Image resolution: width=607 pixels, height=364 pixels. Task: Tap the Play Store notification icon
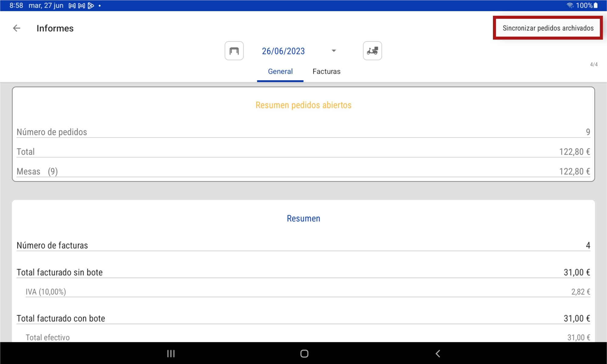91,6
